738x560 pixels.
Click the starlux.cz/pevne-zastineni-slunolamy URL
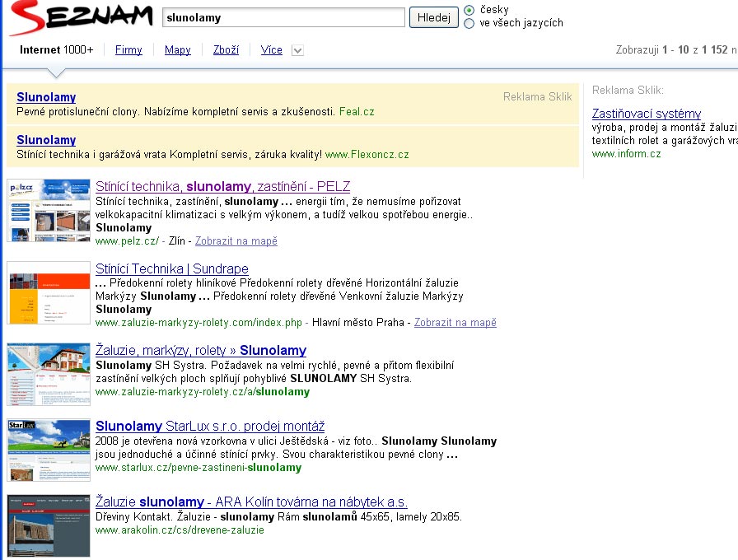[199, 468]
